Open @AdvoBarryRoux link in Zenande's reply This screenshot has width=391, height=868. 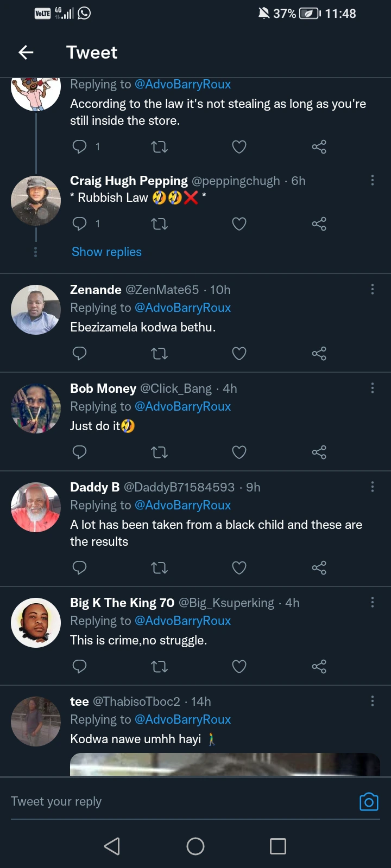pyautogui.click(x=182, y=308)
